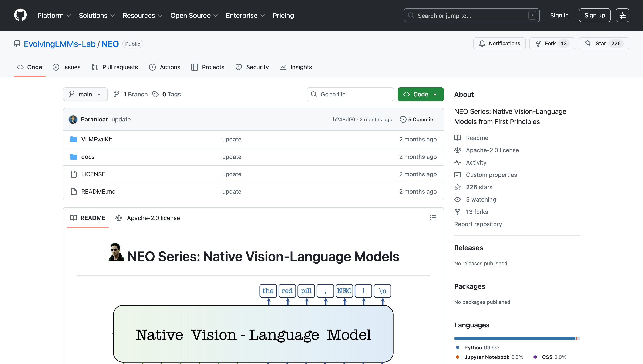
Task: Open the VLMEvalKit folder
Action: [x=96, y=139]
